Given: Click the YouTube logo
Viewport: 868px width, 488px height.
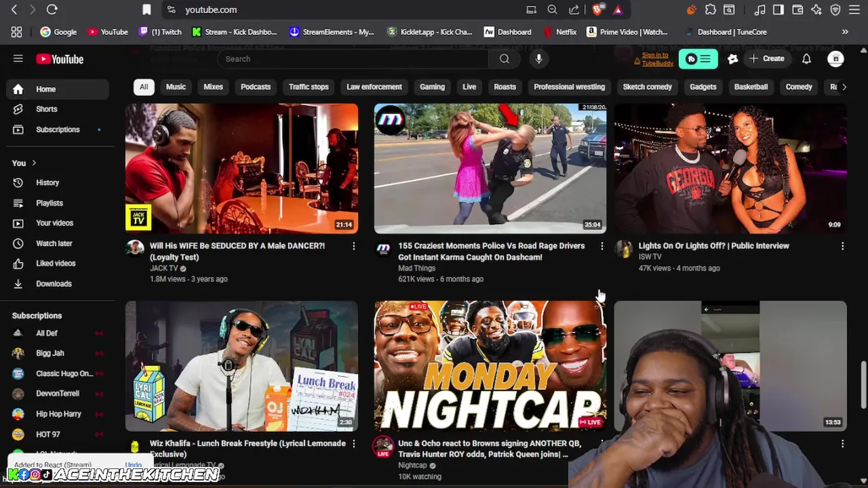Looking at the screenshot, I should [x=60, y=59].
